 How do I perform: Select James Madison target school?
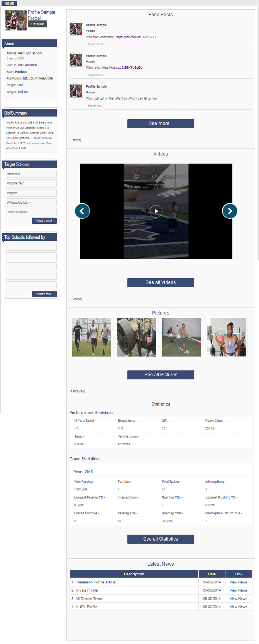(x=31, y=212)
